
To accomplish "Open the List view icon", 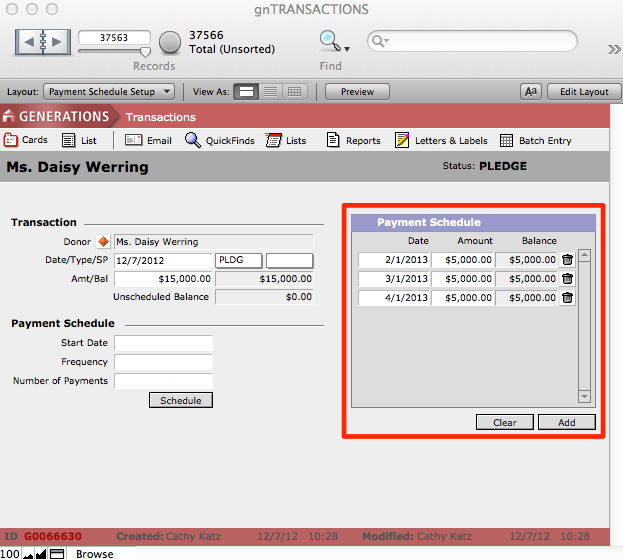I will coord(69,141).
